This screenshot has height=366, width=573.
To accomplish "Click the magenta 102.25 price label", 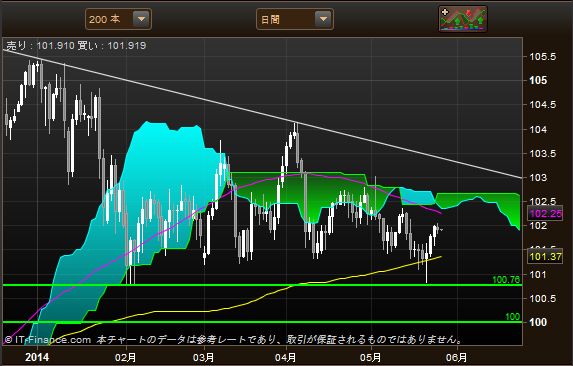I will [545, 214].
